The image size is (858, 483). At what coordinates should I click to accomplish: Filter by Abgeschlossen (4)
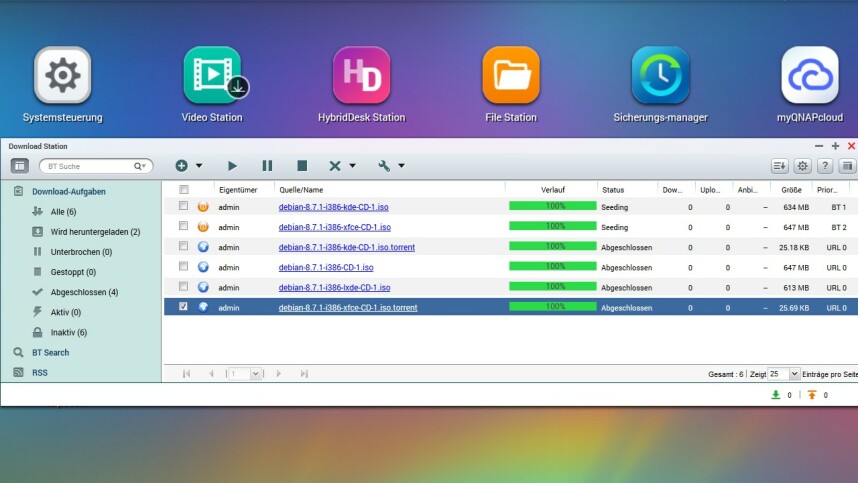point(84,292)
